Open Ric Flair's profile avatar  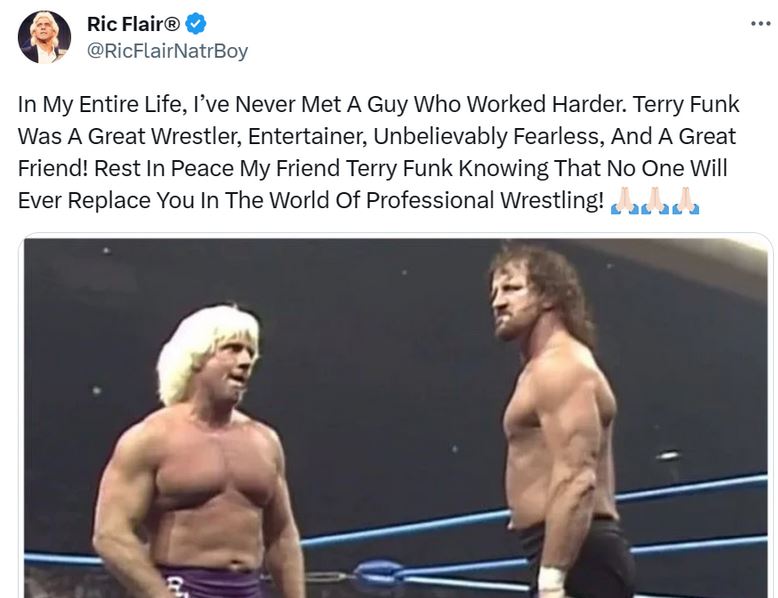[44, 37]
